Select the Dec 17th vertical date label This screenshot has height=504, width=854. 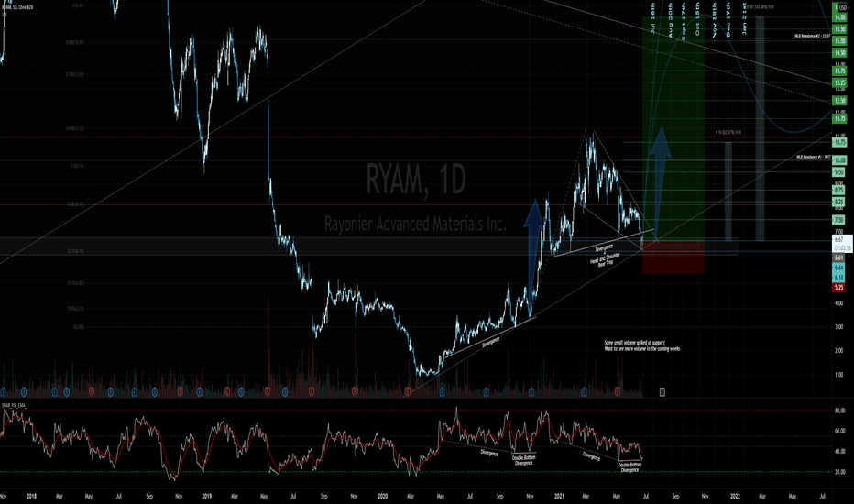click(x=728, y=20)
